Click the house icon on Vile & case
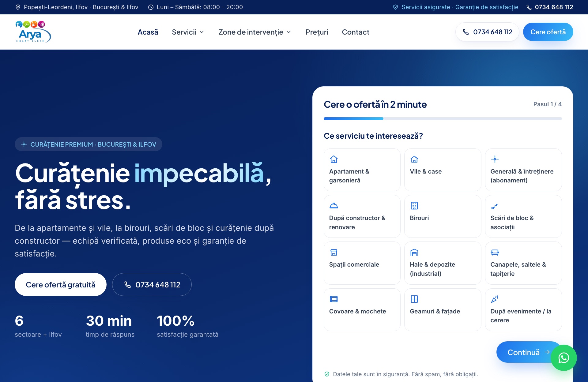The width and height of the screenshot is (588, 382). pos(414,159)
